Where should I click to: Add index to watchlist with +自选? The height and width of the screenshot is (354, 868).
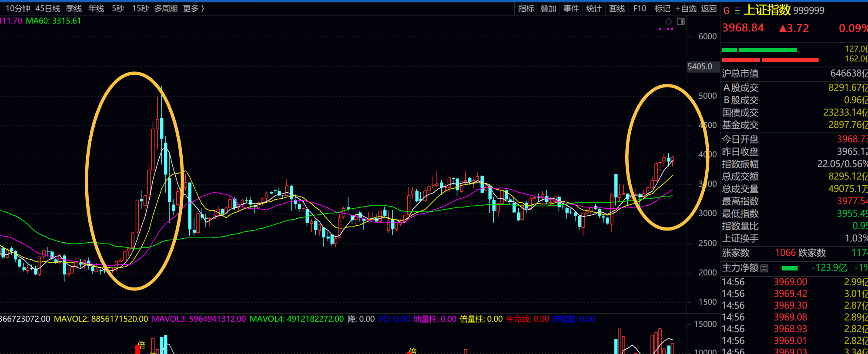(x=686, y=9)
